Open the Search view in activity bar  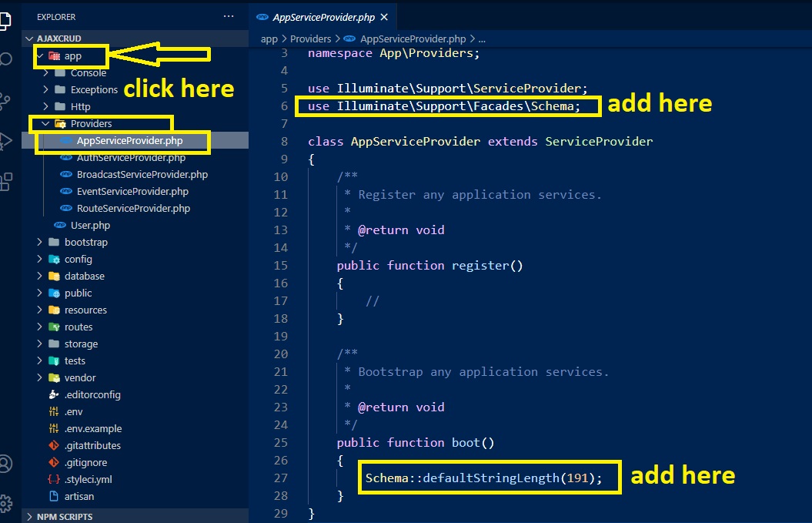pos(5,59)
